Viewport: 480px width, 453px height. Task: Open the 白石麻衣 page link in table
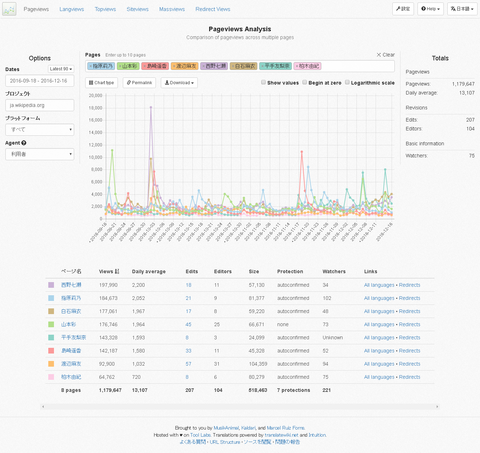tap(71, 311)
